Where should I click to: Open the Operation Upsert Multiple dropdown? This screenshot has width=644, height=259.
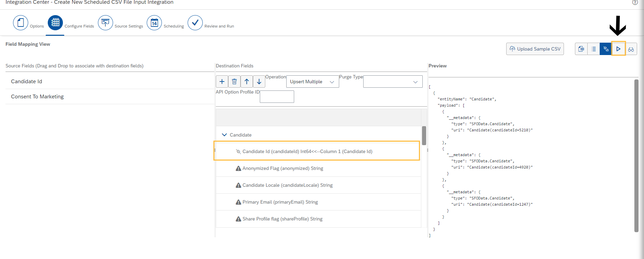[x=313, y=82]
